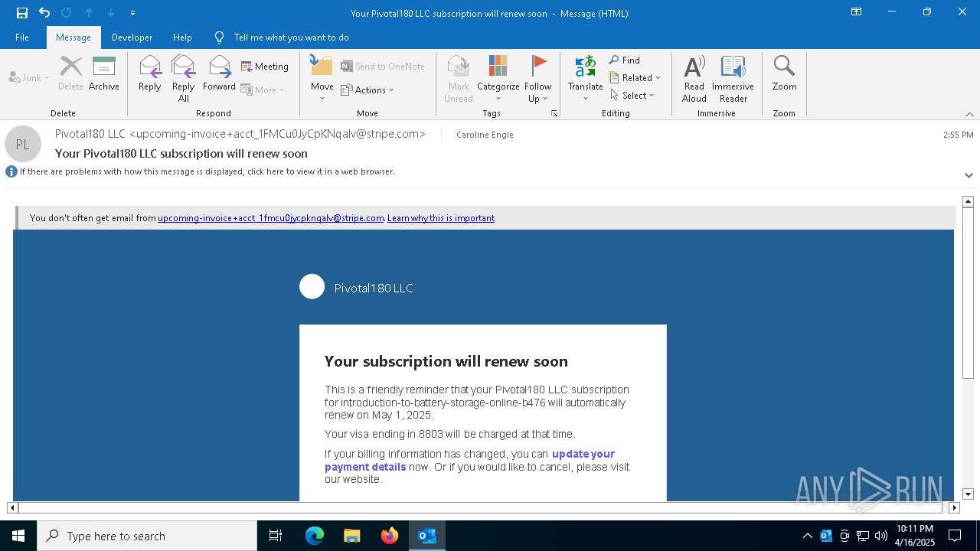Screen dimensions: 980x551
Task: Mark message as Unread
Action: coord(459,78)
